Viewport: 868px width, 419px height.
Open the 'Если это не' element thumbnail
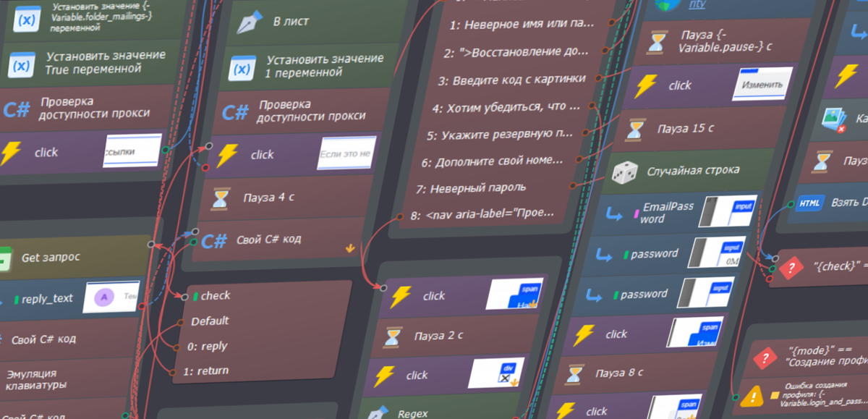click(347, 154)
